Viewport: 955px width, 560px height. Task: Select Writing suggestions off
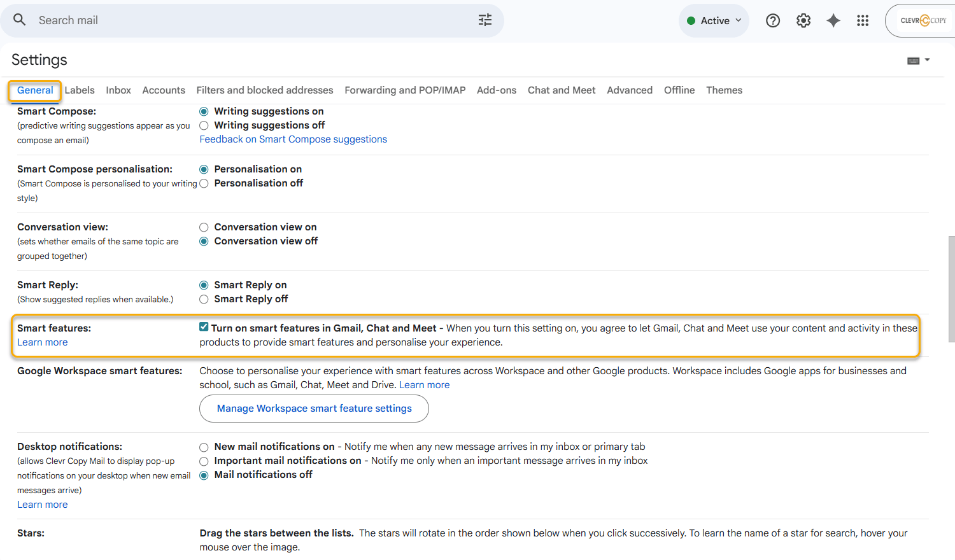204,125
